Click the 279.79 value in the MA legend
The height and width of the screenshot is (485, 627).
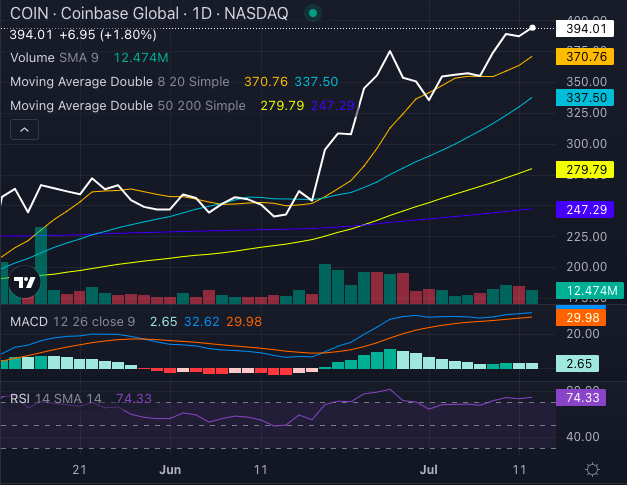pyautogui.click(x=282, y=106)
